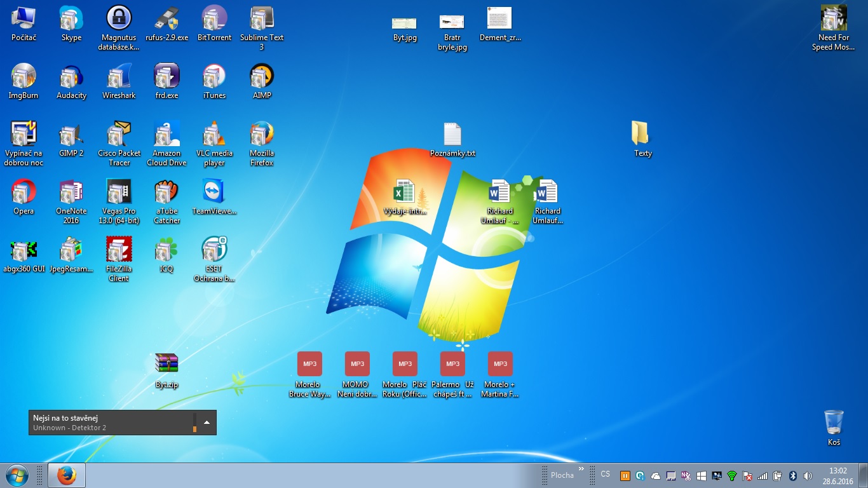The height and width of the screenshot is (488, 868).
Task: Click the taskbar clock showing 13:02
Action: tap(837, 475)
